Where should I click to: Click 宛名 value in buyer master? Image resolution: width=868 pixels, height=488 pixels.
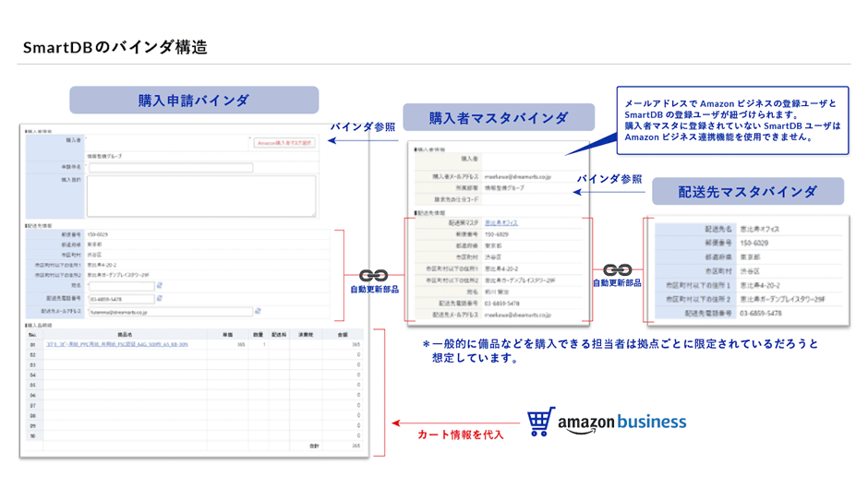point(497,292)
